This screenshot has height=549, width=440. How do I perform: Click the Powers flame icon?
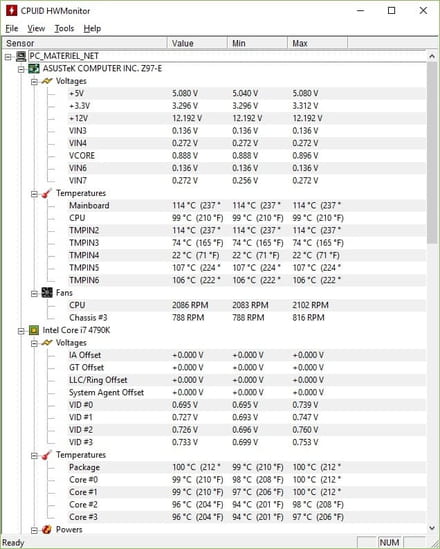click(47, 529)
